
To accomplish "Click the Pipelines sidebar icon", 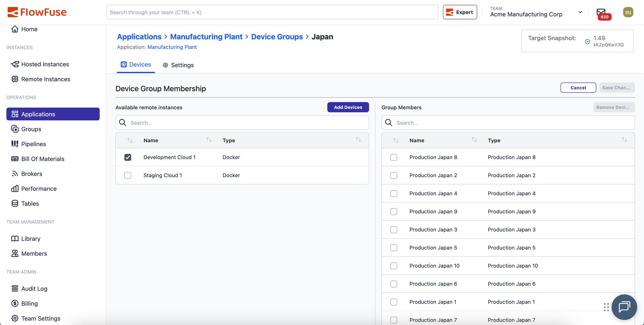I will pyautogui.click(x=15, y=144).
